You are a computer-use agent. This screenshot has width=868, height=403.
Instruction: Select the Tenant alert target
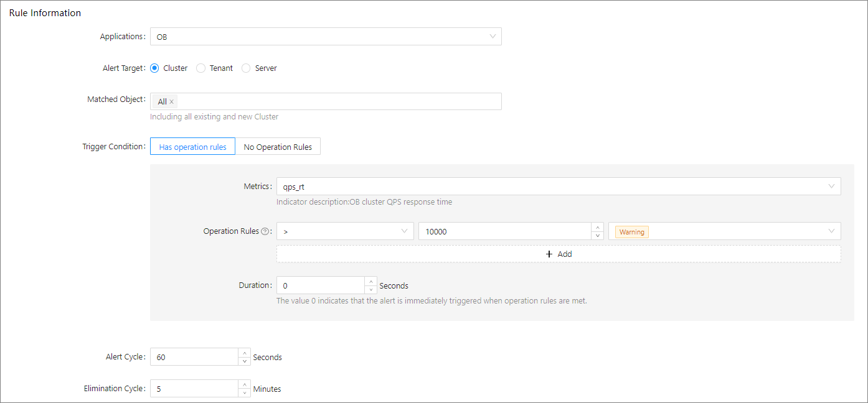pyautogui.click(x=200, y=68)
